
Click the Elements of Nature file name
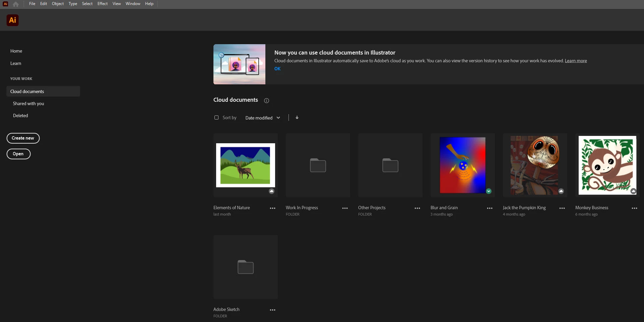pos(232,208)
